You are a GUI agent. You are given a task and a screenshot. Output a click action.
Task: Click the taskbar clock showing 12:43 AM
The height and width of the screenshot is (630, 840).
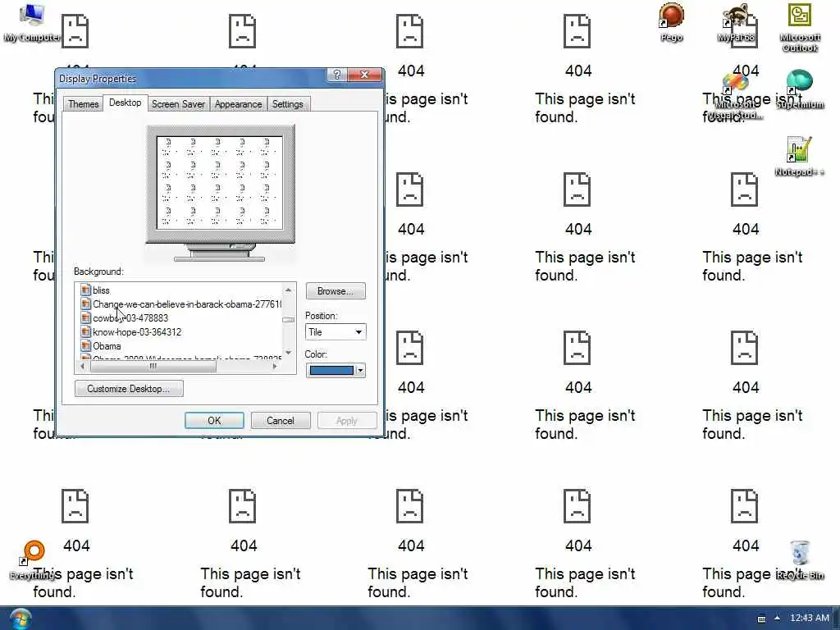tap(810, 618)
